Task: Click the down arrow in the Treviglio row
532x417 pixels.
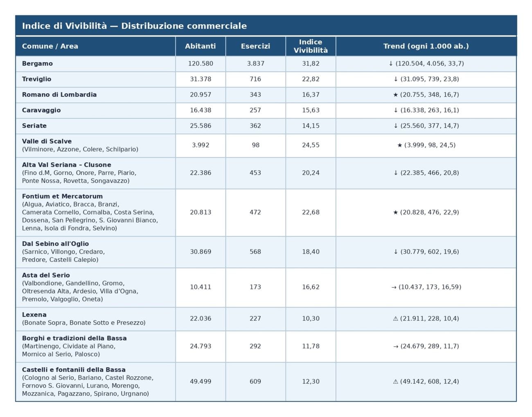Action: point(396,79)
